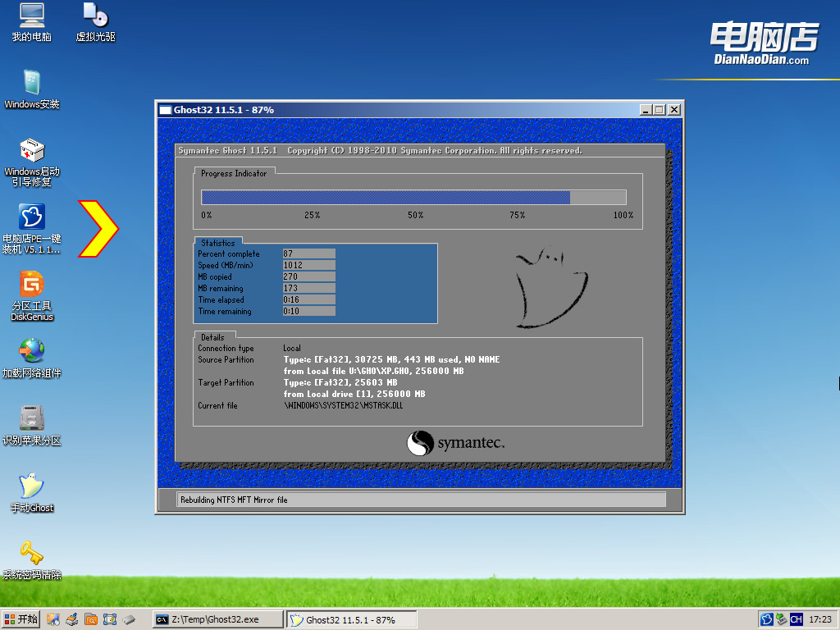Close the Ghost32 window
The image size is (840, 630).
pyautogui.click(x=674, y=110)
